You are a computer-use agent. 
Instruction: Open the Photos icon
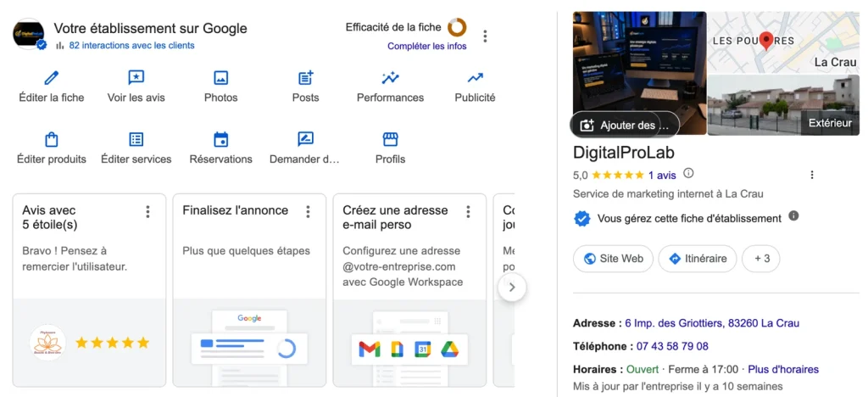[221, 77]
